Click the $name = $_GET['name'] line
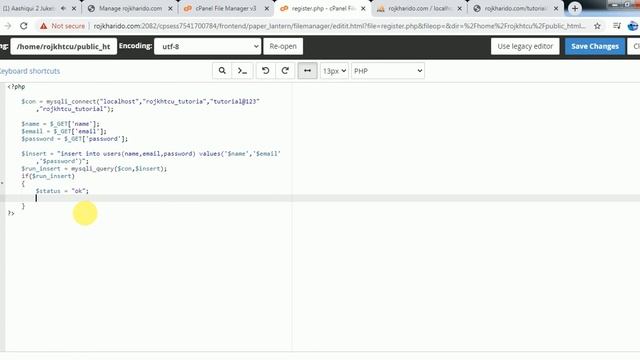This screenshot has width=640, height=360. (x=60, y=124)
